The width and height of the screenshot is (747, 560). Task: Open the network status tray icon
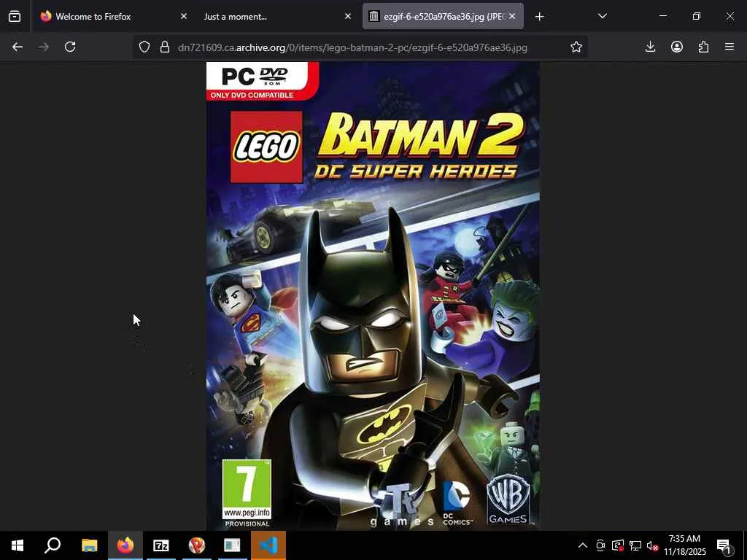point(635,545)
